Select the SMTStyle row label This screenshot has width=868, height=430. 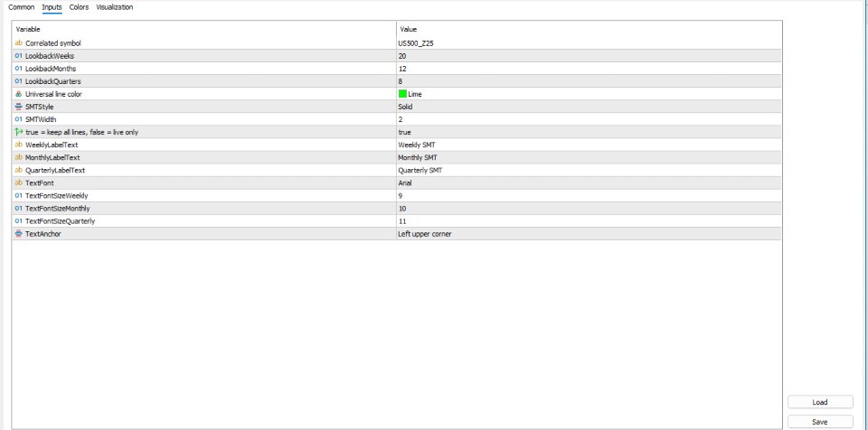tap(39, 107)
